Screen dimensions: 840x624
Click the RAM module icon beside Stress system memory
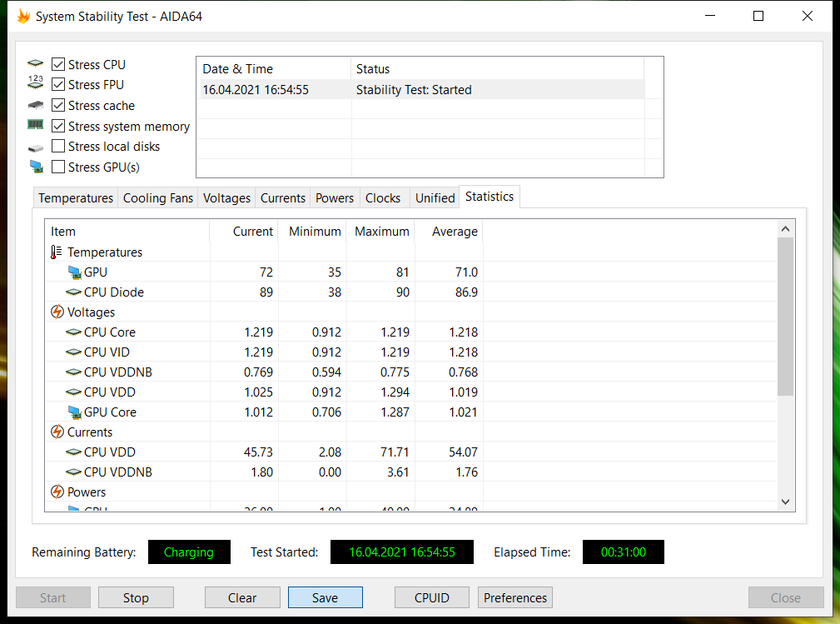pos(35,124)
